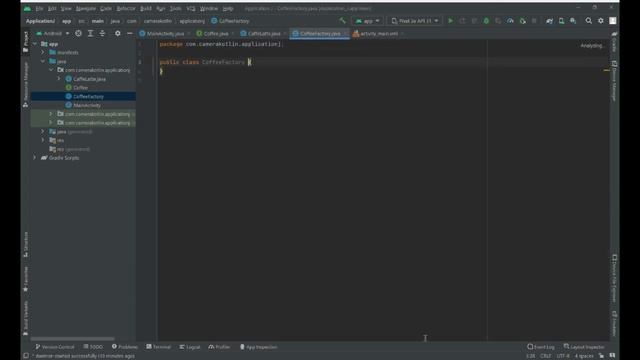Open TODO tool window
Image resolution: width=640 pixels, height=360 pixels.
(93, 347)
